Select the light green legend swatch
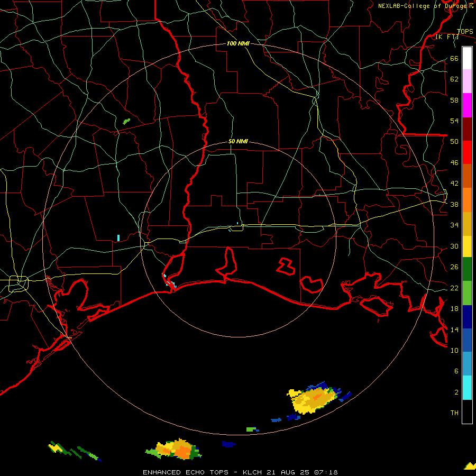Screen dimensions: 476x476 click(x=467, y=293)
